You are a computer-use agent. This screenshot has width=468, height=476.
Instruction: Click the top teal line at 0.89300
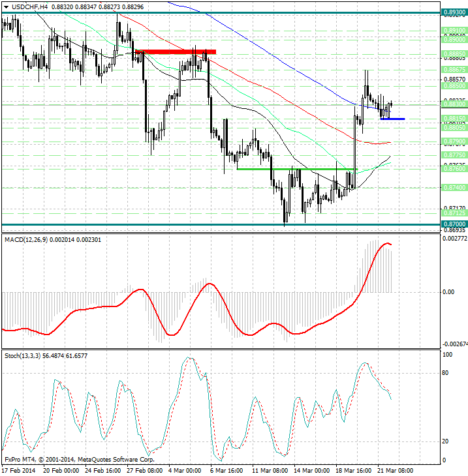(x=221, y=13)
